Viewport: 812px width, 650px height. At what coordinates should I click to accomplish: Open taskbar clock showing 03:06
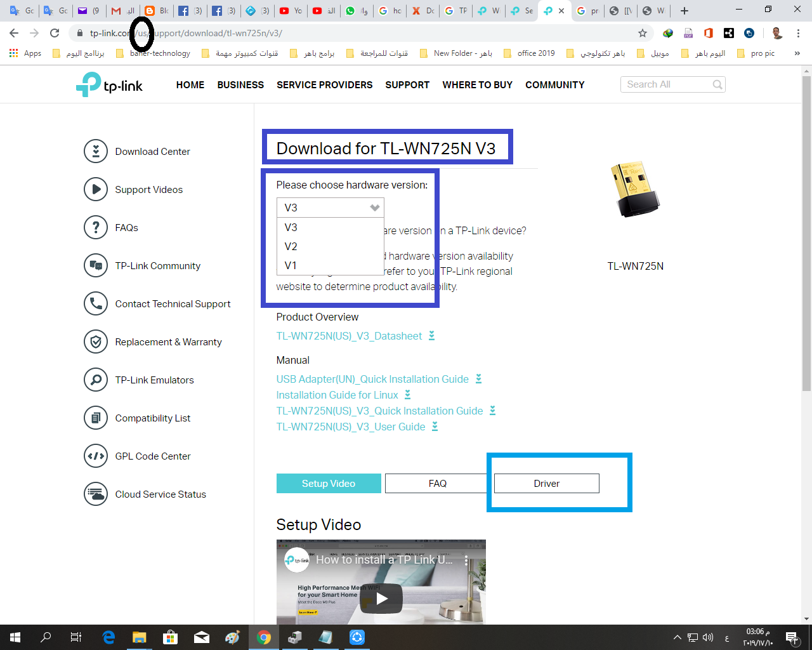point(757,637)
